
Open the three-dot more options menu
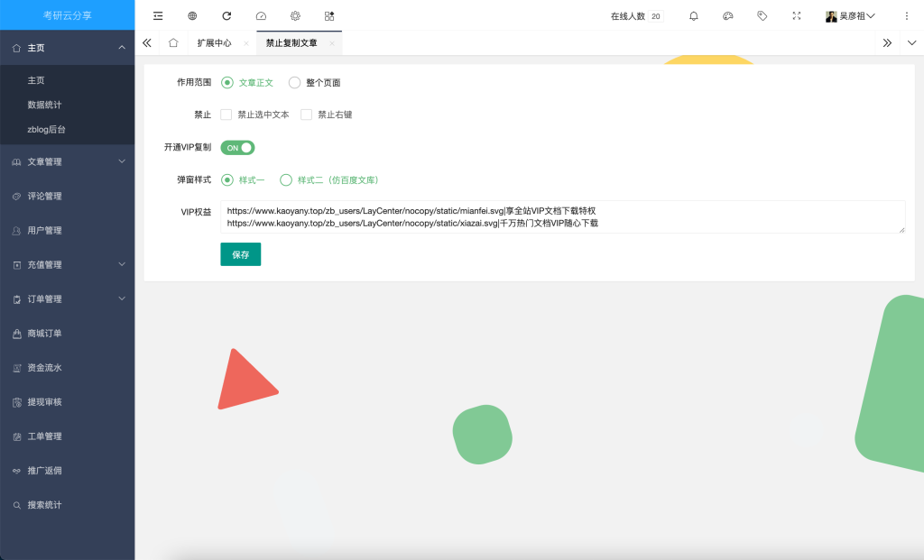(x=906, y=15)
